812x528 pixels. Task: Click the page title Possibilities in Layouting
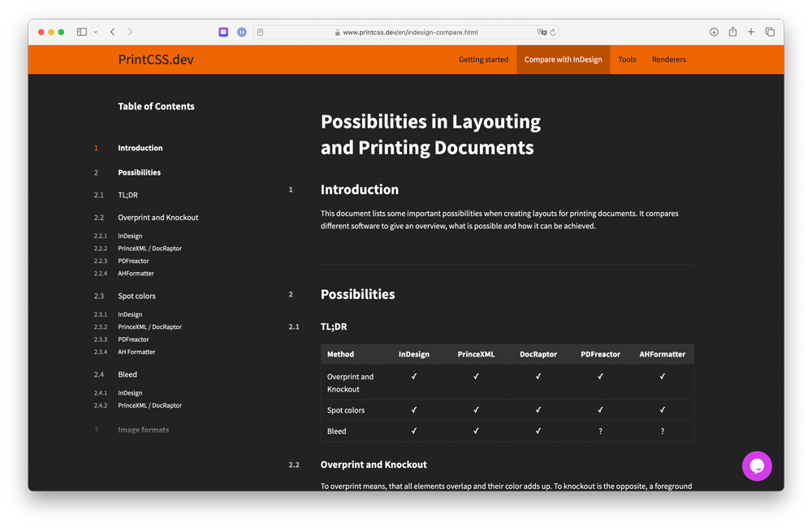[430, 135]
